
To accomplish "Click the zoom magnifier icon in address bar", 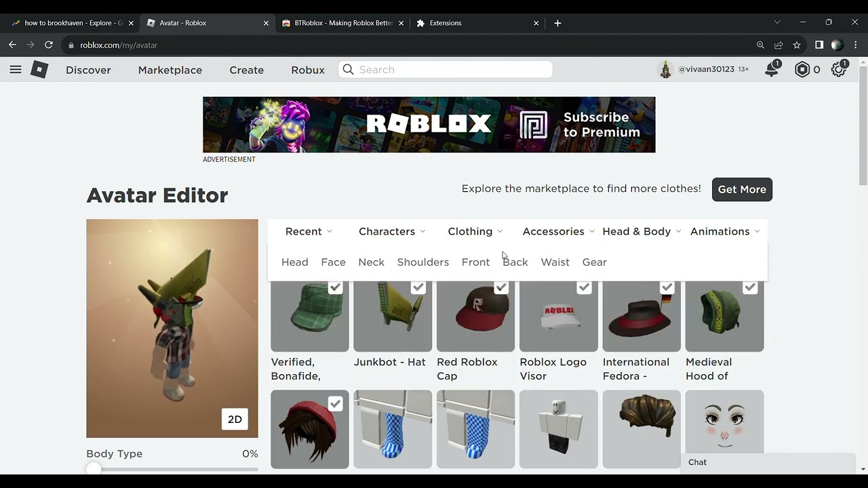I will point(760,45).
